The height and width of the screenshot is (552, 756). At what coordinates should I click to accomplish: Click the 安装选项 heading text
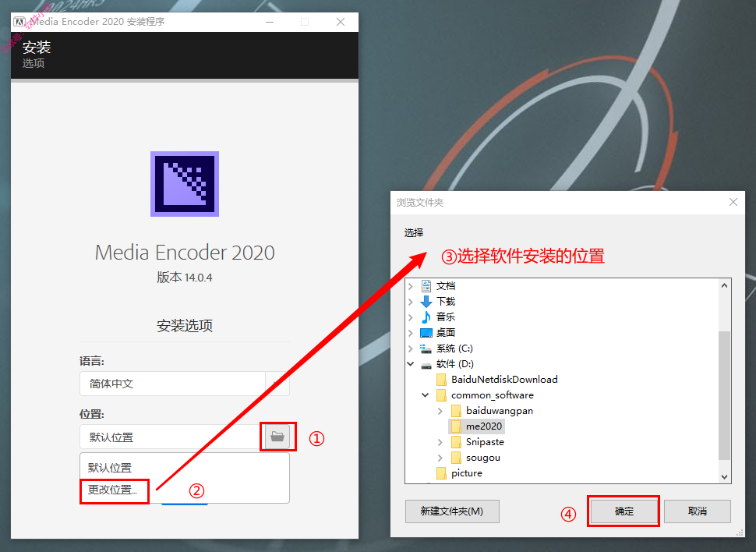(x=185, y=326)
